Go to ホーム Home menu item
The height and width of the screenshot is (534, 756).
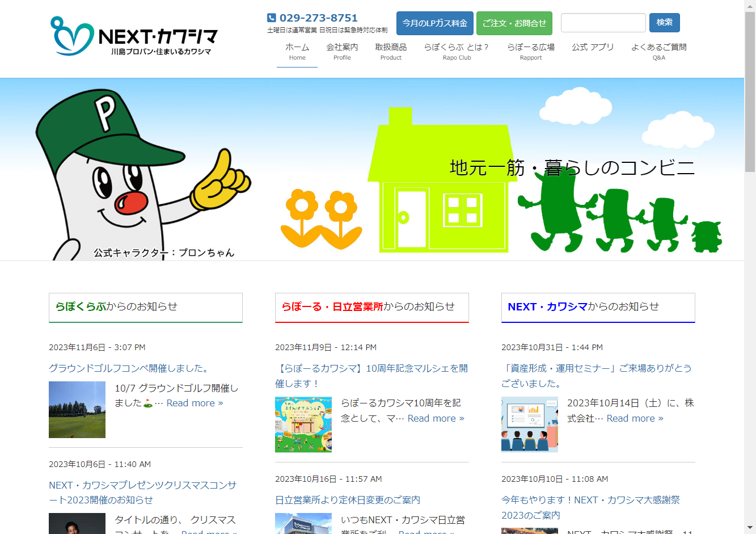(x=297, y=52)
